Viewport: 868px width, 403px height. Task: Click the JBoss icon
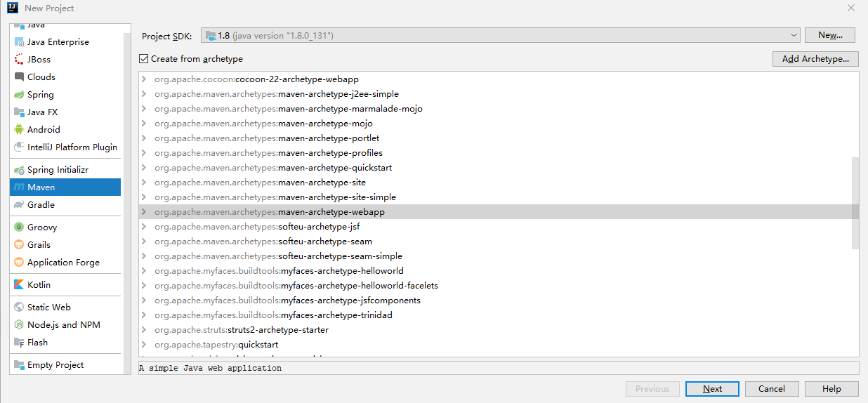click(x=19, y=60)
